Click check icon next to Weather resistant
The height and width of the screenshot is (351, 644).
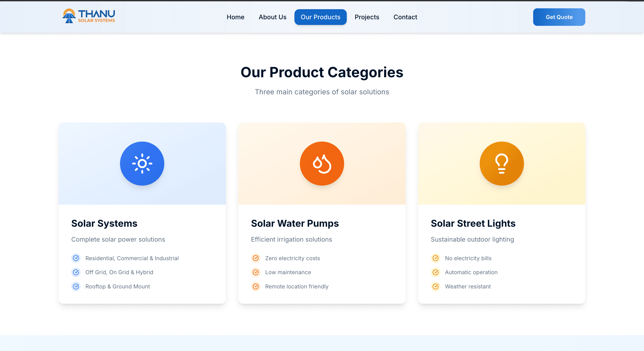(435, 286)
